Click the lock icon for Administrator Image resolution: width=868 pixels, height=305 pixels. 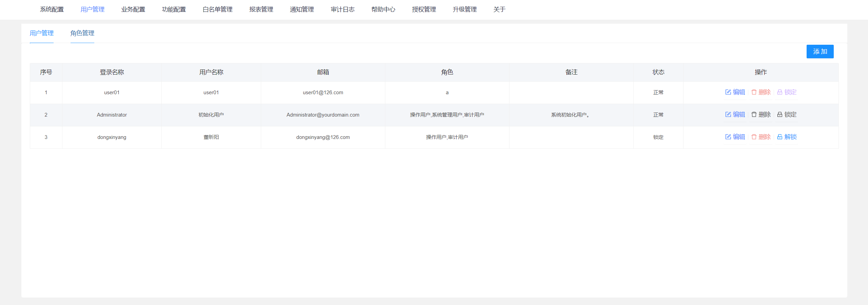[779, 115]
